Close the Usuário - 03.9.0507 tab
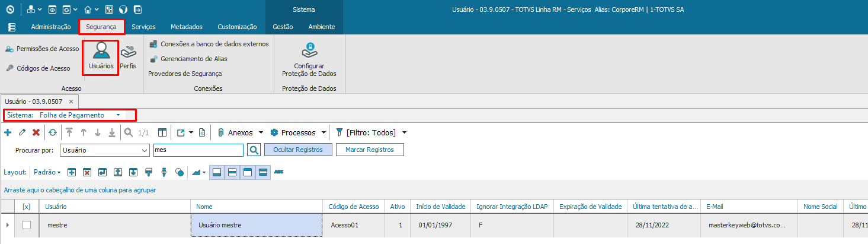The height and width of the screenshot is (244, 868). coord(71,102)
